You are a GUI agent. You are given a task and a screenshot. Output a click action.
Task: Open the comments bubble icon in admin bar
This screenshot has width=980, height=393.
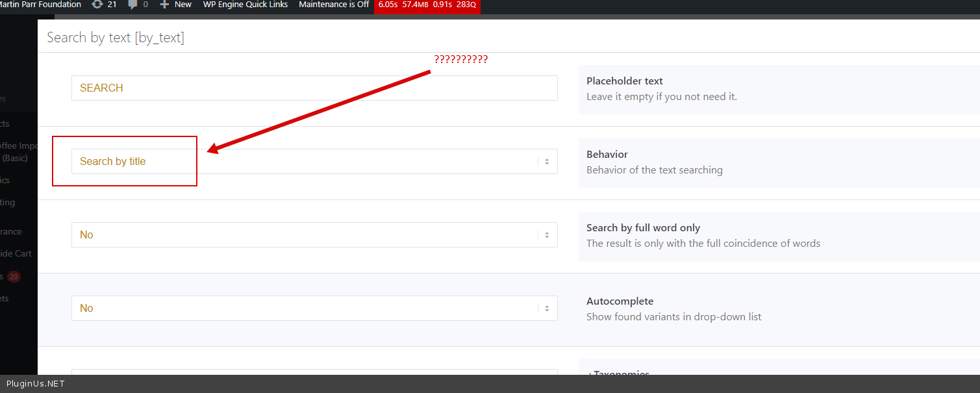pos(133,5)
